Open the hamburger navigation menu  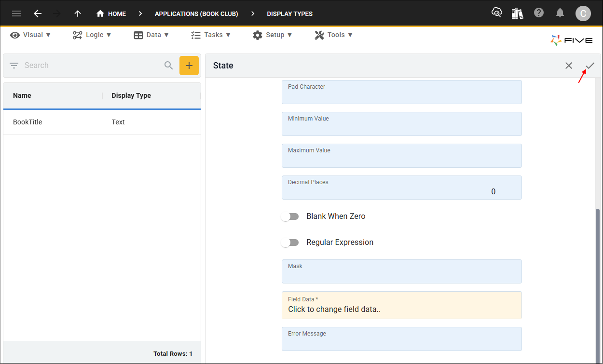[x=16, y=13]
